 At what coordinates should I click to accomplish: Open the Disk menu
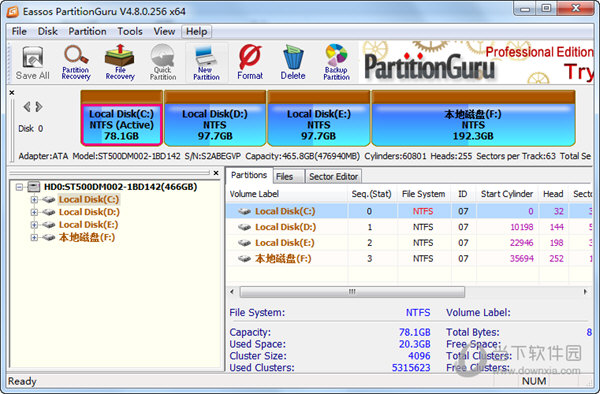tap(47, 31)
